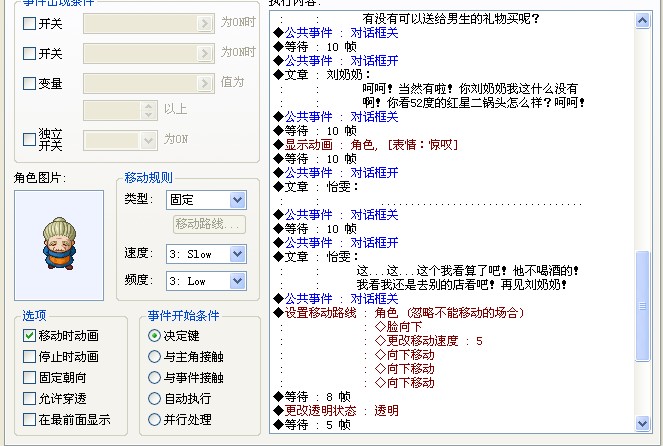Select the dotted ellipsis dialogue line

pyautogui.click(x=481, y=202)
